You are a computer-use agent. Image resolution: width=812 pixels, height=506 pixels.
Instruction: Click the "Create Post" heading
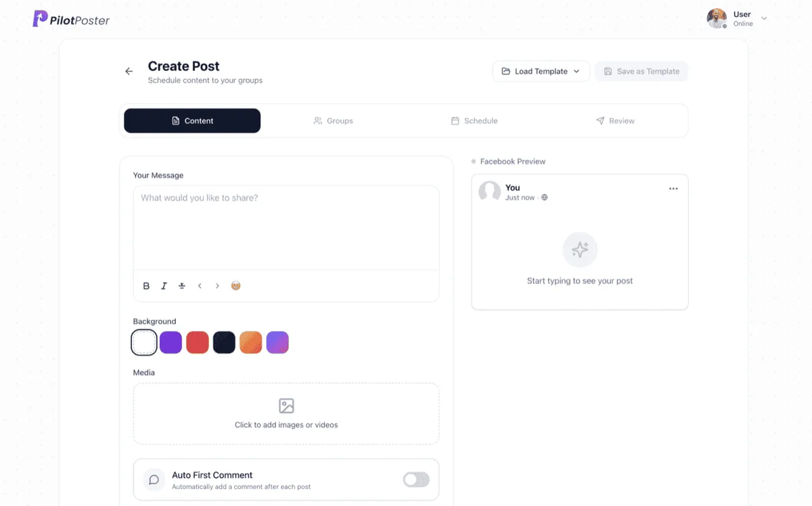click(184, 66)
